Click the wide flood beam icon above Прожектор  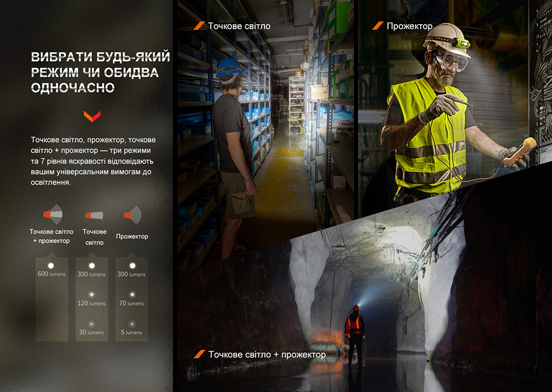132,214
